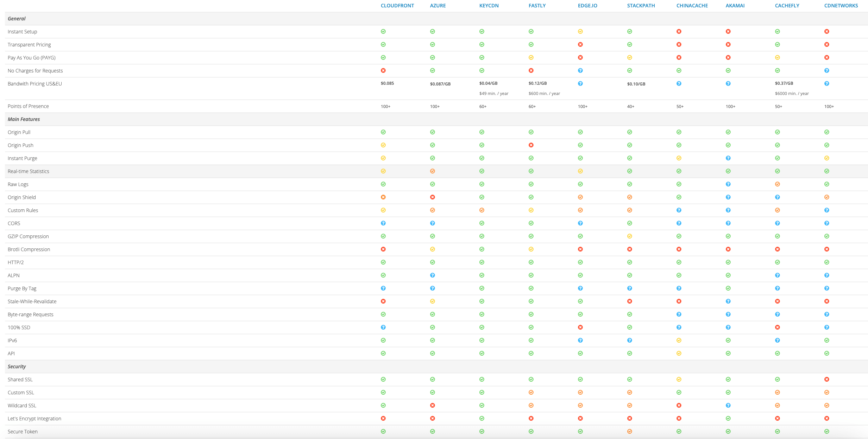Screen dimensions: 868x439
Task: Click the 'Let's Encrypt Integration' row label
Action: click(34, 419)
